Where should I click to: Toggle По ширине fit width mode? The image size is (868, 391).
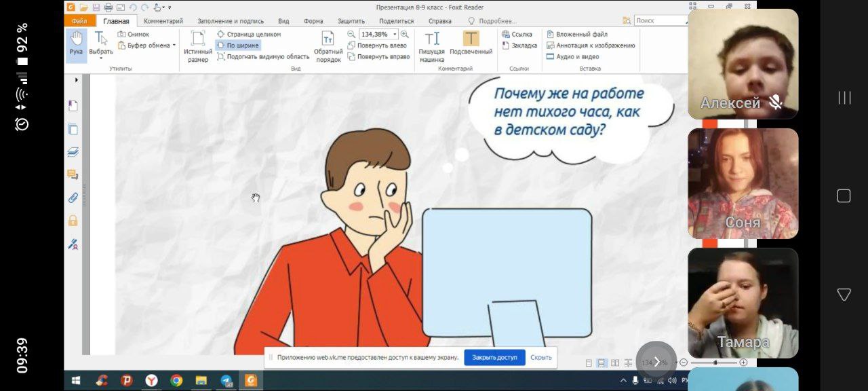click(x=238, y=45)
